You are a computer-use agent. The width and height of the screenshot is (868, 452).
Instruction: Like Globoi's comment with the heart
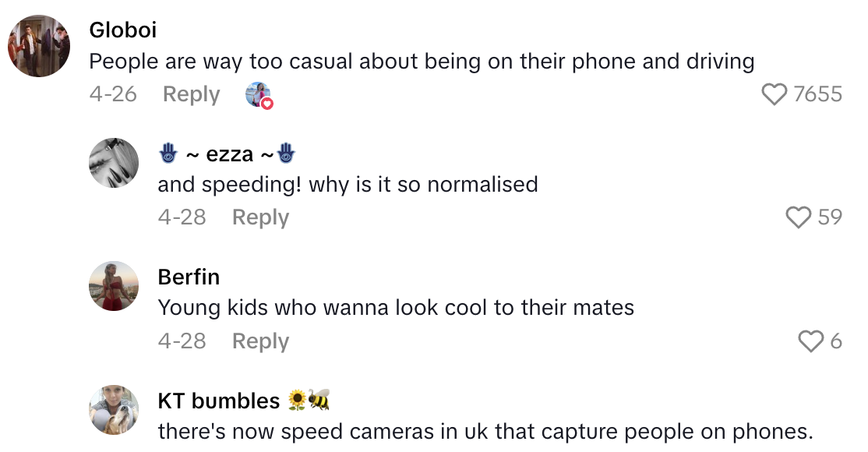click(x=774, y=95)
